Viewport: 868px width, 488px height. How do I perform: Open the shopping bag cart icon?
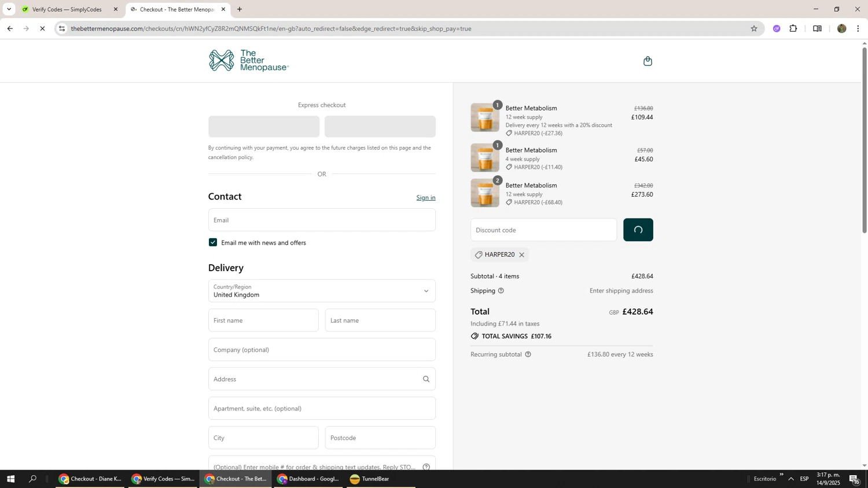[x=648, y=61]
